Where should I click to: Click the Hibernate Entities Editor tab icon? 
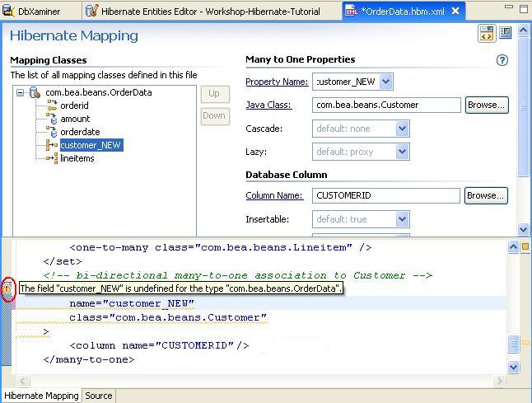click(91, 11)
